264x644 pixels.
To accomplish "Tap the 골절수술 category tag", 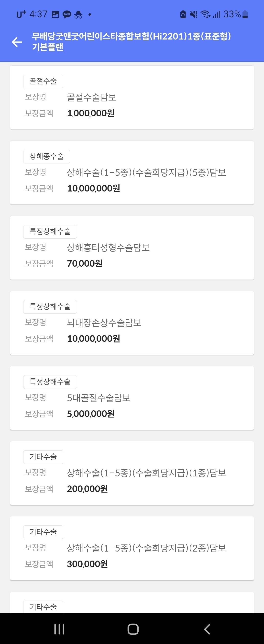I will 43,81.
